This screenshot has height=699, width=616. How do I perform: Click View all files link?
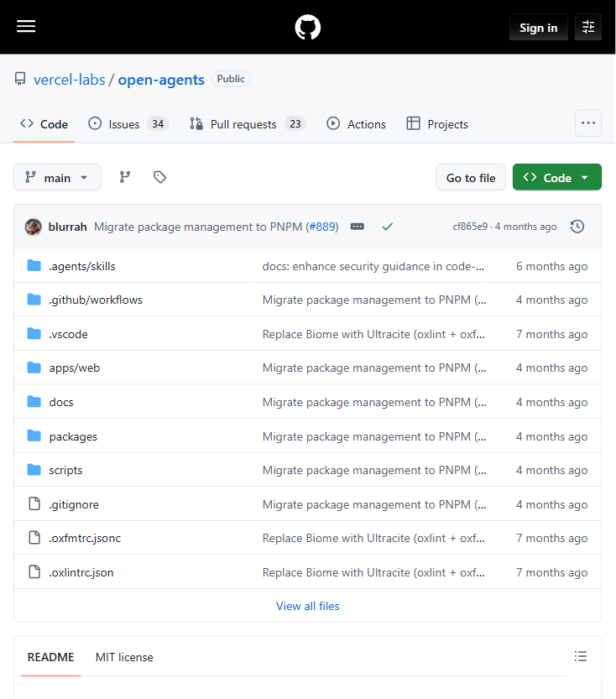[307, 606]
